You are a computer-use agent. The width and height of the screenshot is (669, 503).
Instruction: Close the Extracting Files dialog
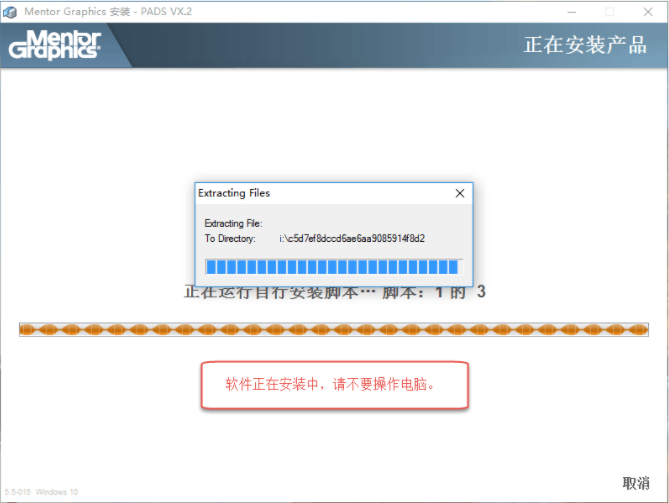coord(460,193)
